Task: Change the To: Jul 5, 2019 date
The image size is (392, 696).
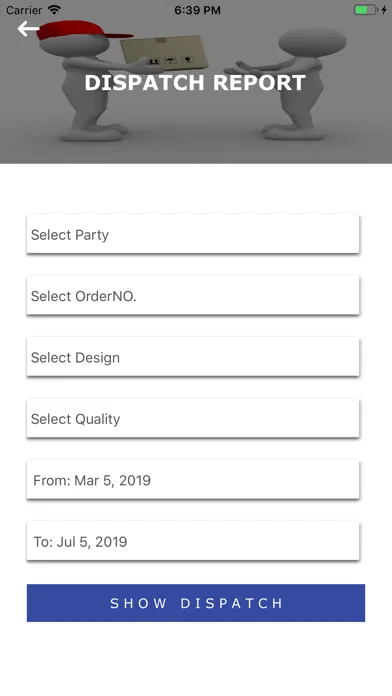Action: pyautogui.click(x=193, y=541)
